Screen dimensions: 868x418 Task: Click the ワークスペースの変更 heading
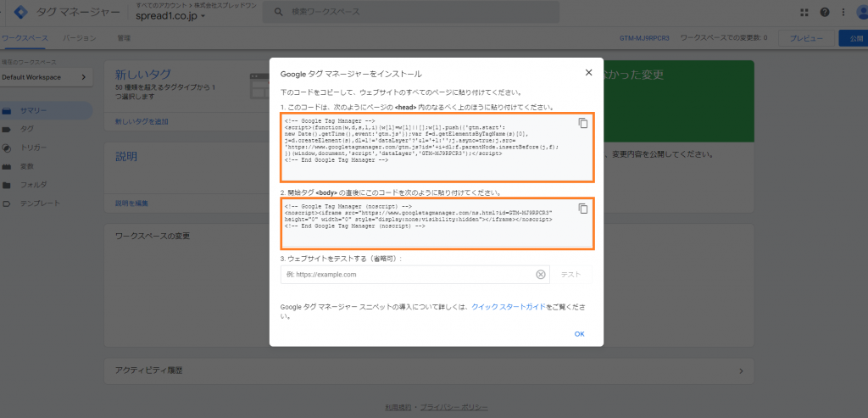click(153, 236)
